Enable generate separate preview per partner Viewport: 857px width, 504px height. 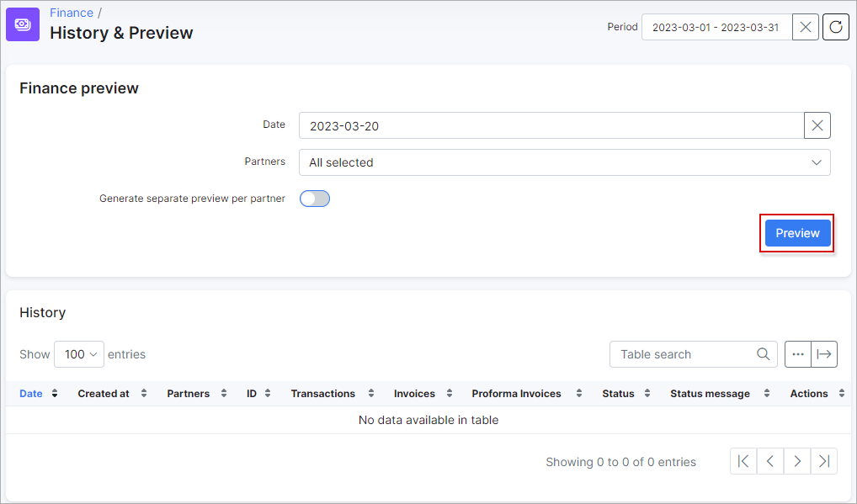point(314,199)
